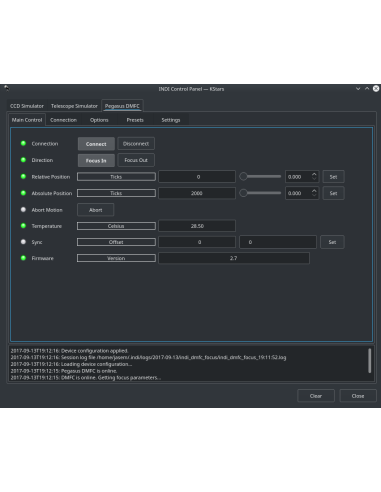Image resolution: width=381 pixels, height=492 pixels.
Task: Click the Absolute Position status light
Action: point(23,193)
